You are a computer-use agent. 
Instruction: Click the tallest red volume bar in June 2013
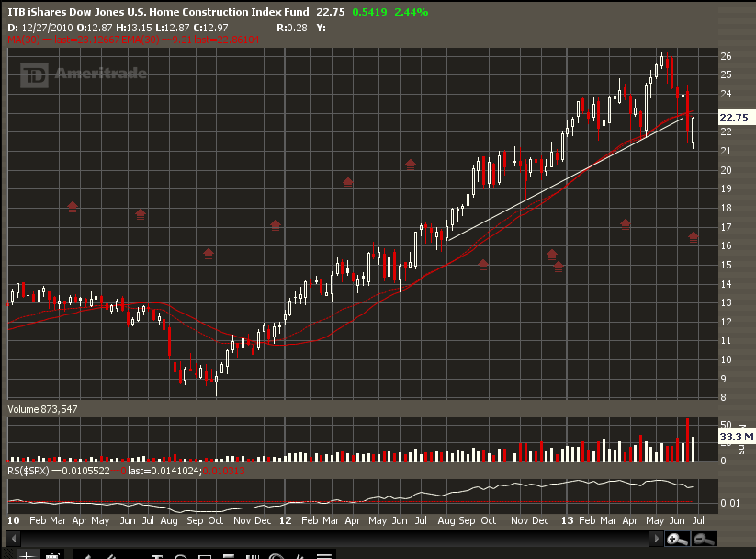point(687,439)
